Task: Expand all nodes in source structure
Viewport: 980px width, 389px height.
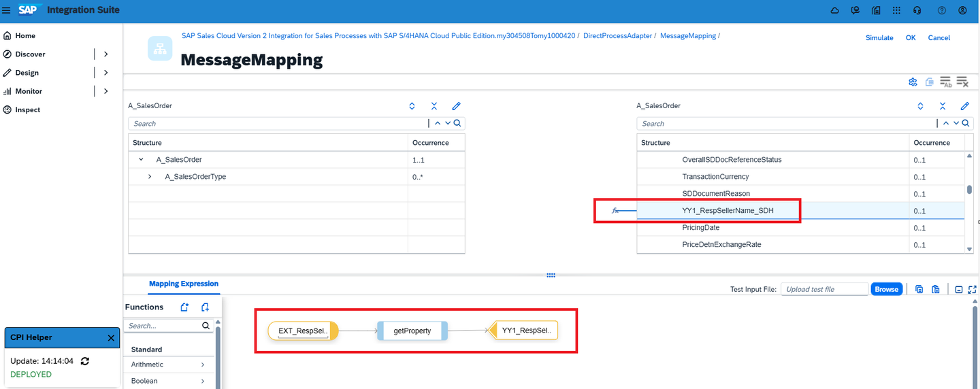Action: (412, 106)
